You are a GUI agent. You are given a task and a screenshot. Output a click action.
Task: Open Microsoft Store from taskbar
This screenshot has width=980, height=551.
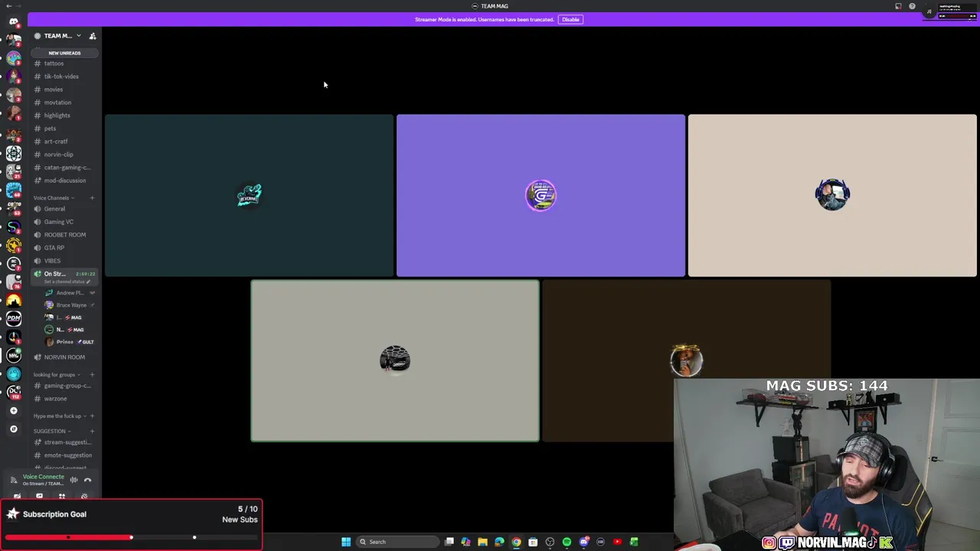coord(533,542)
